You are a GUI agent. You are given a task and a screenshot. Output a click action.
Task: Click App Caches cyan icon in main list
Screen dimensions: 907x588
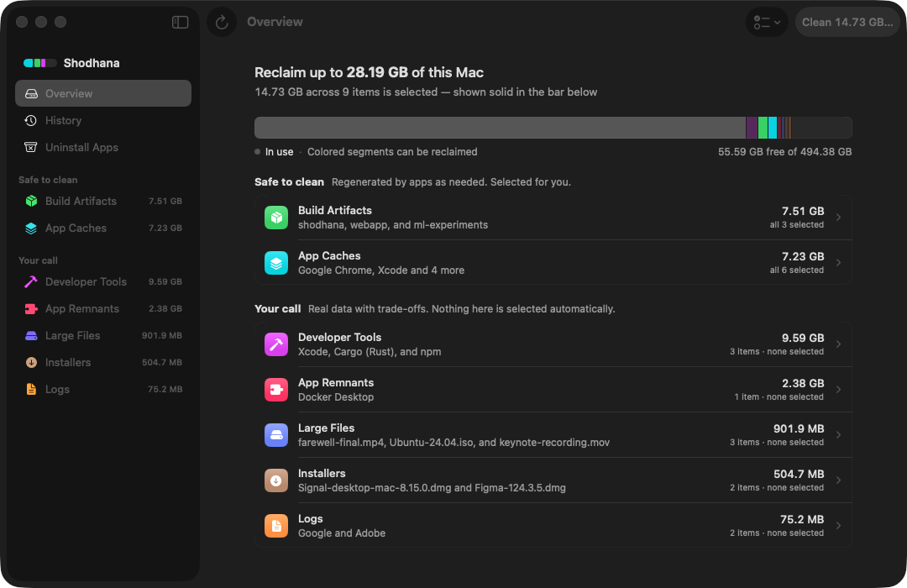point(276,263)
